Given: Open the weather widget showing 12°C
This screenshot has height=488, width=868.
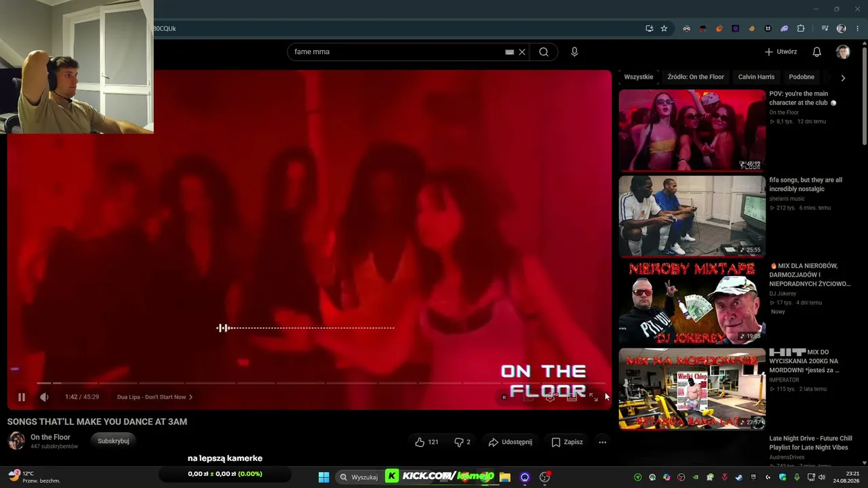Looking at the screenshot, I should [34, 477].
